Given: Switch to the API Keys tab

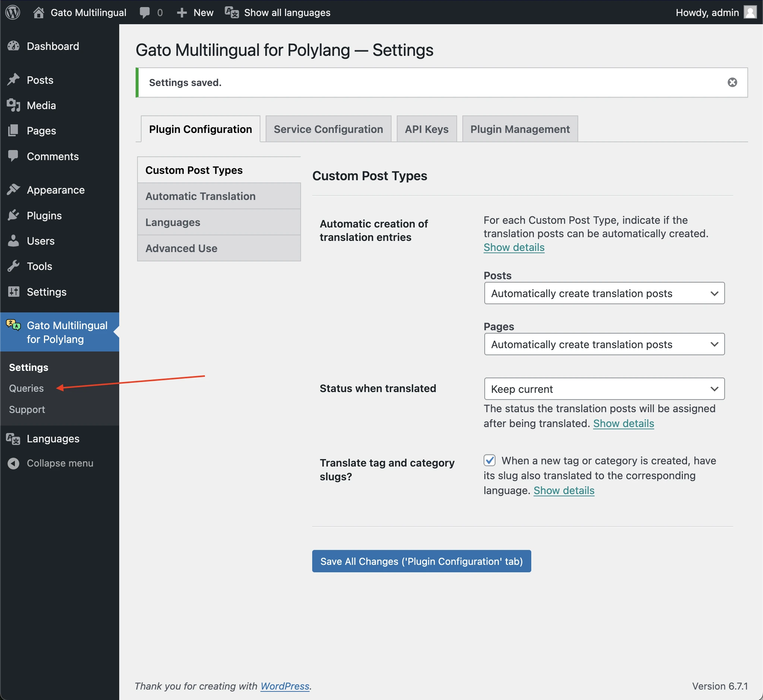Looking at the screenshot, I should click(427, 129).
